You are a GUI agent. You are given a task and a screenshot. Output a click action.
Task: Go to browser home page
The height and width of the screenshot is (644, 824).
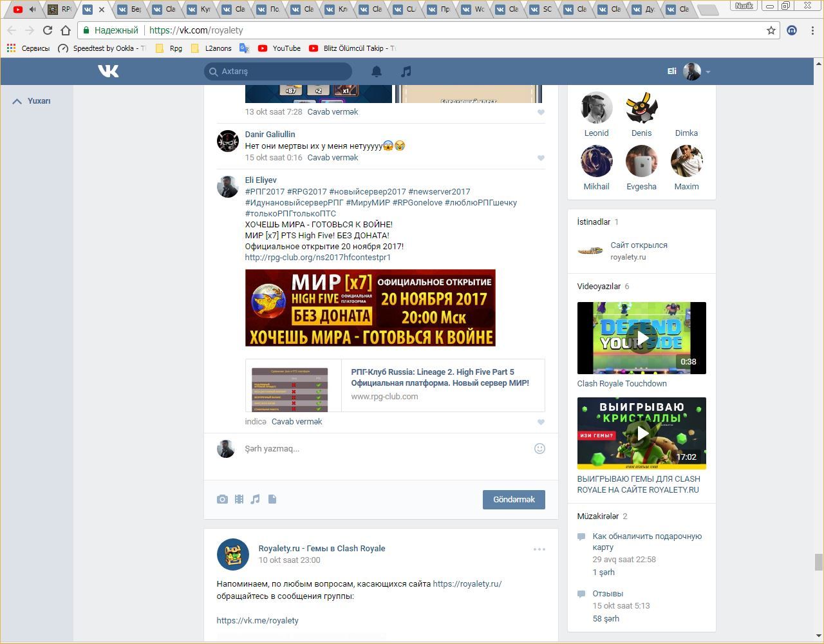pyautogui.click(x=66, y=30)
